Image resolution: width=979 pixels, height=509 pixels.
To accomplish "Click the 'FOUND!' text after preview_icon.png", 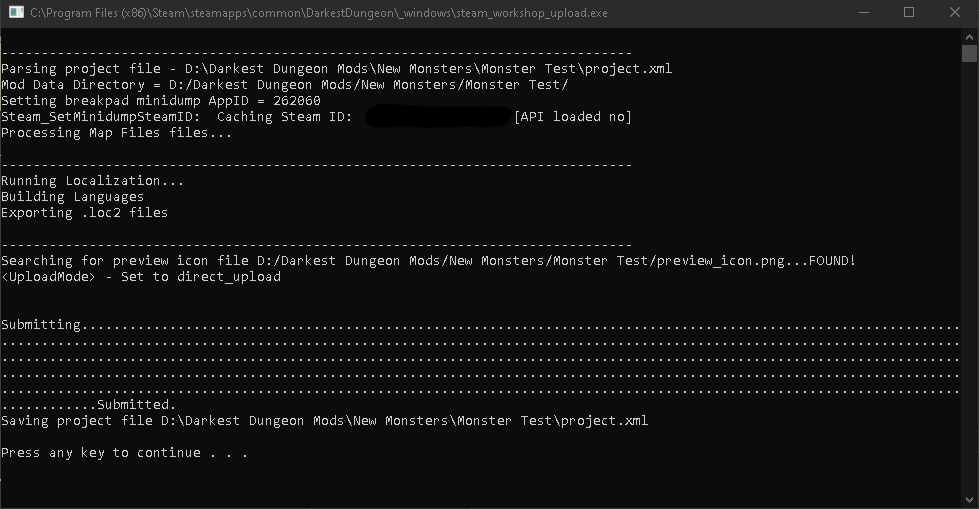I will pyautogui.click(x=832, y=260).
